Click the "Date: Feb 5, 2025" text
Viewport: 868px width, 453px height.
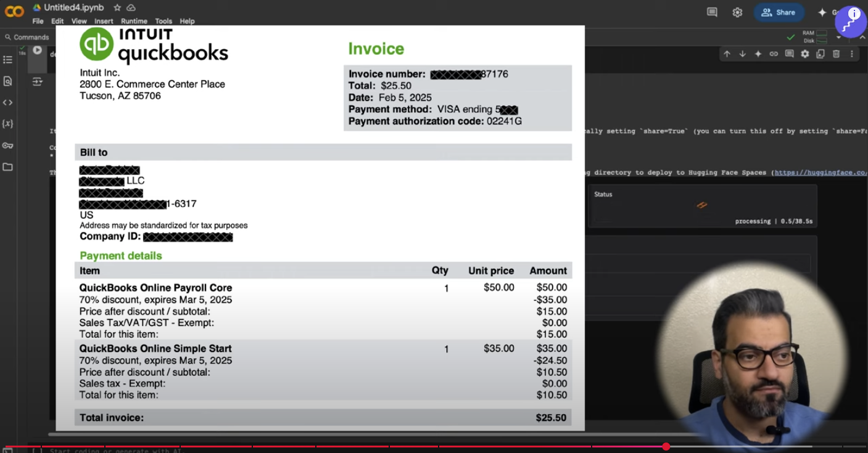(x=390, y=97)
